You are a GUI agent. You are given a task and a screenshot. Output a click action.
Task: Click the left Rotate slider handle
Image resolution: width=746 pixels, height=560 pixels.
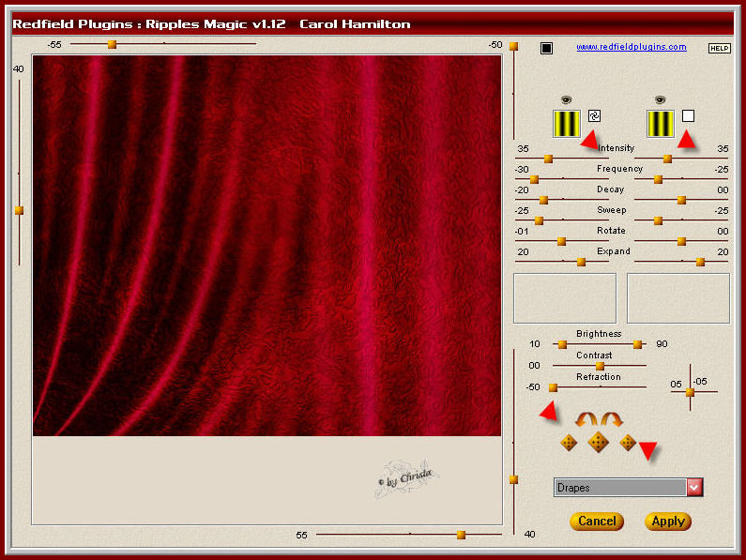(x=561, y=241)
